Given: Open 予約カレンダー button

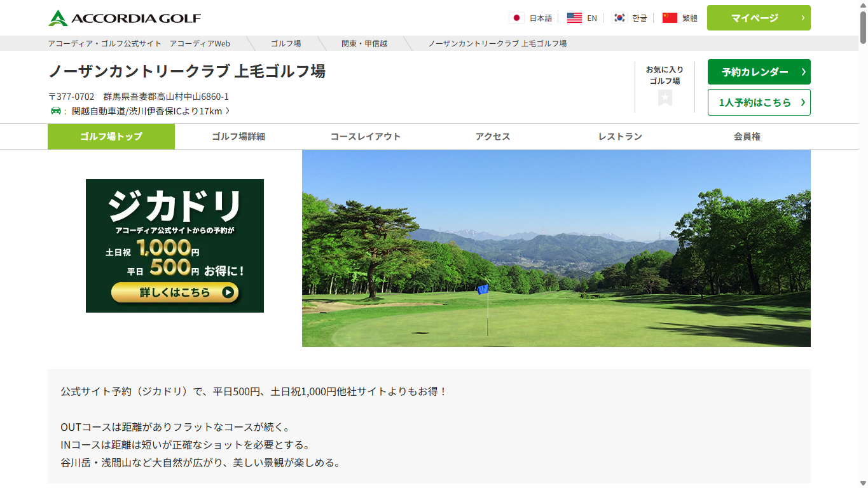Looking at the screenshot, I should pyautogui.click(x=759, y=72).
